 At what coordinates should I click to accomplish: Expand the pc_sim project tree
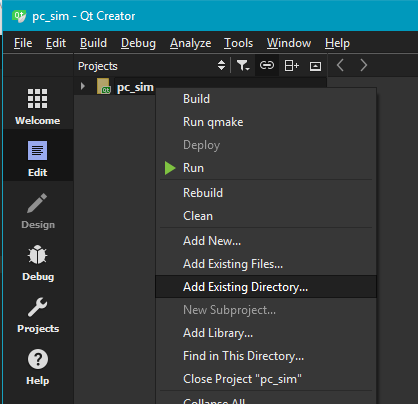pyautogui.click(x=83, y=86)
